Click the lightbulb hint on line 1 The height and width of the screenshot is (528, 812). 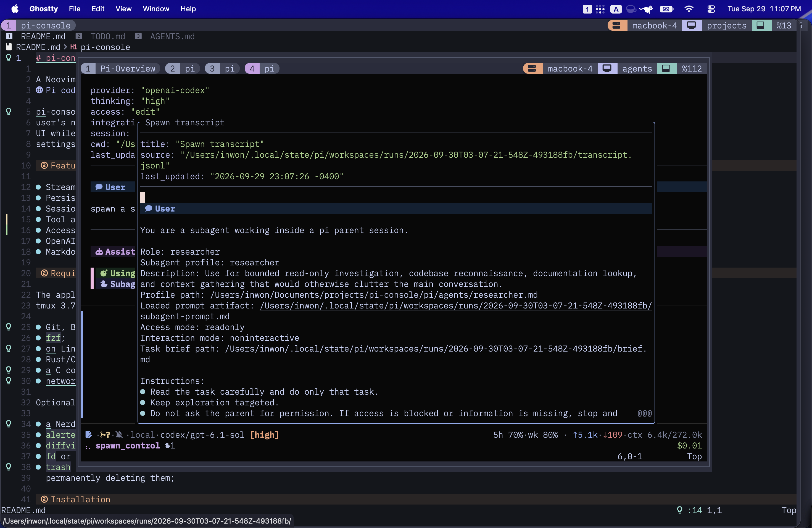coord(9,58)
